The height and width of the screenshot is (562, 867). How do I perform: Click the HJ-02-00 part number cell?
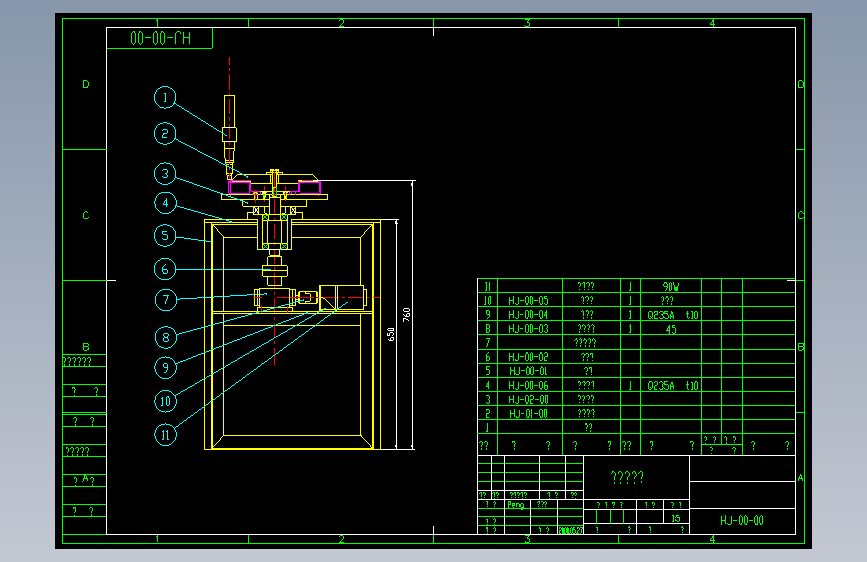click(x=529, y=399)
